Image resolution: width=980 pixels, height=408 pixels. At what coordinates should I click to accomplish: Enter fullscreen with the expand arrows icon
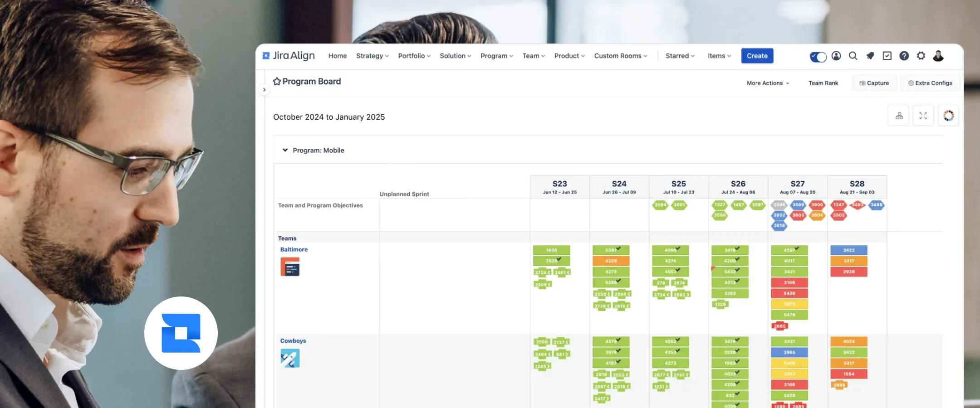click(923, 115)
